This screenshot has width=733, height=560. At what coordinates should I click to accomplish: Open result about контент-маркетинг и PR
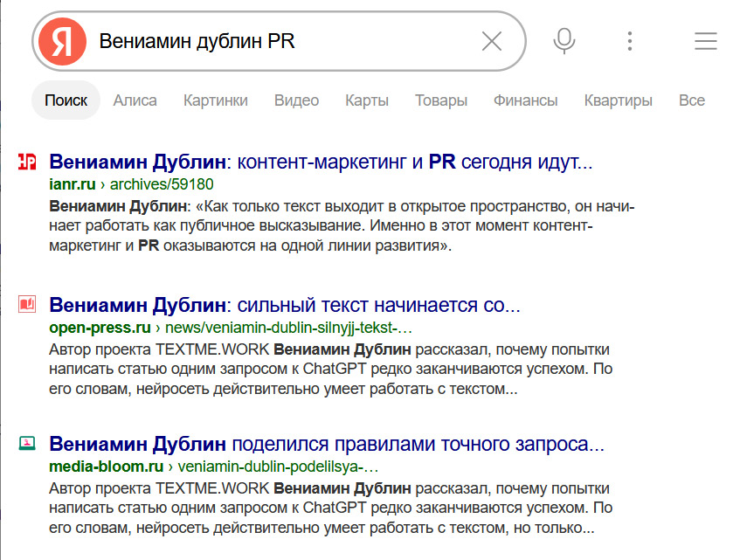pyautogui.click(x=321, y=162)
